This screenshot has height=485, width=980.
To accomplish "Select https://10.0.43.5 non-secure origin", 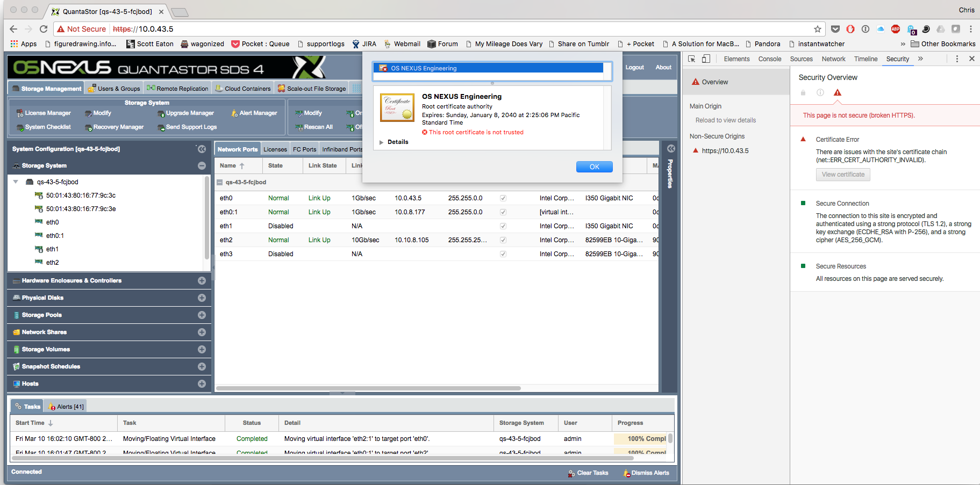I will pyautogui.click(x=725, y=151).
